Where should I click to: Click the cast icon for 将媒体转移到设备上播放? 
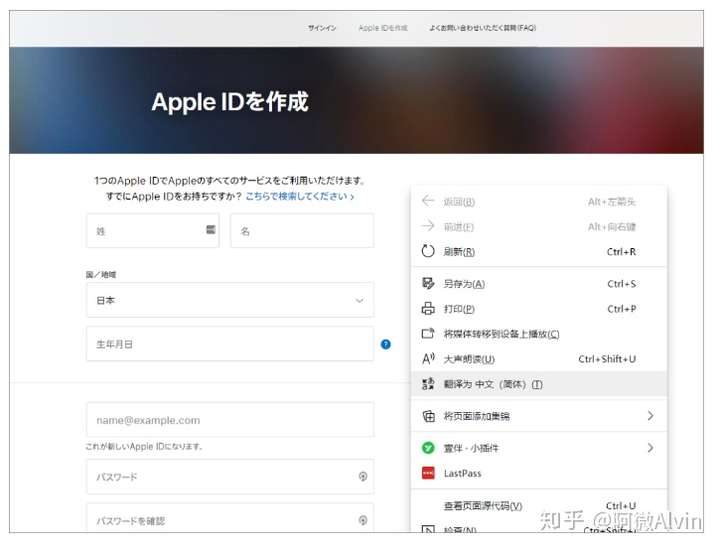(x=428, y=334)
